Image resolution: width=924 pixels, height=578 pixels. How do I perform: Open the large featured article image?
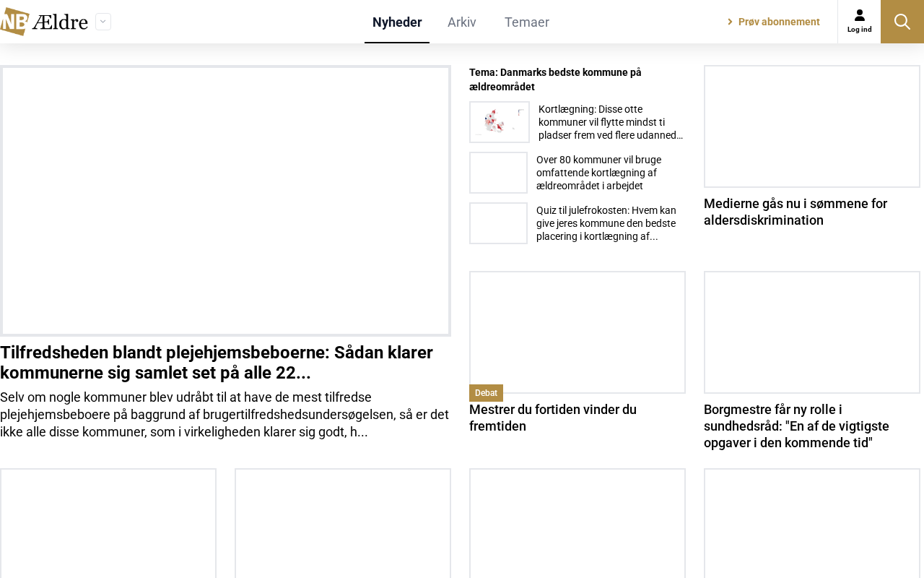click(x=225, y=201)
